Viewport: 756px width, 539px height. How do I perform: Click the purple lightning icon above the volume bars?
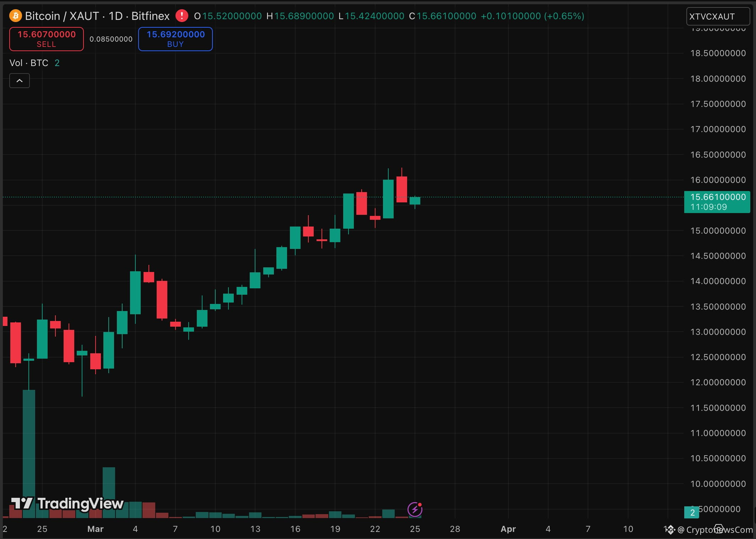[x=415, y=509]
